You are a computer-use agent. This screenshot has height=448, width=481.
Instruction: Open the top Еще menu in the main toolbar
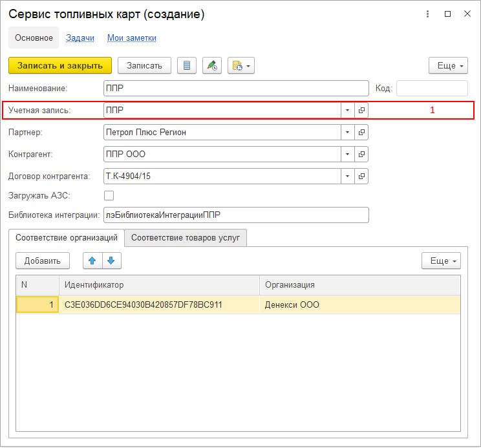point(448,66)
